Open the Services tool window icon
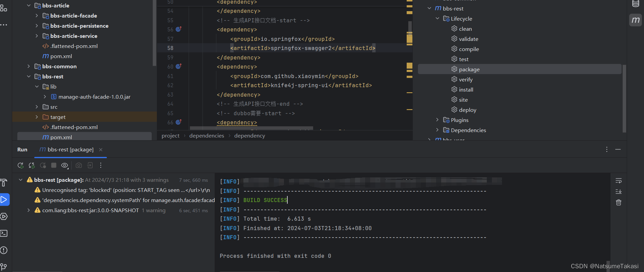Viewport: 644px width, 272px height. pos(4,217)
